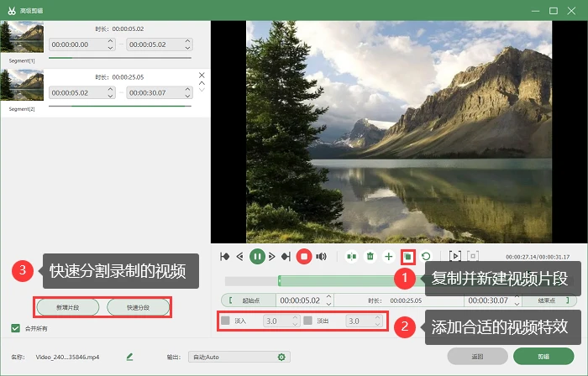Pause playback with the green pause button

(x=257, y=257)
